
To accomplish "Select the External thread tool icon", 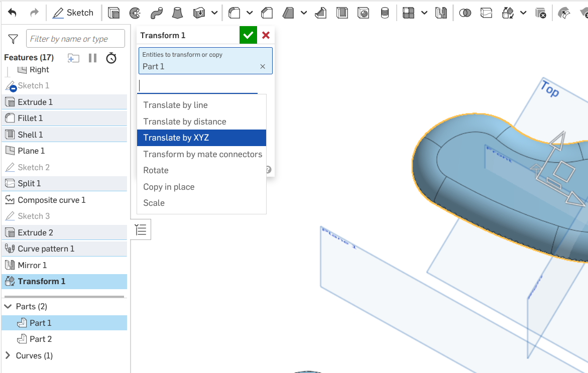I will click(x=385, y=13).
